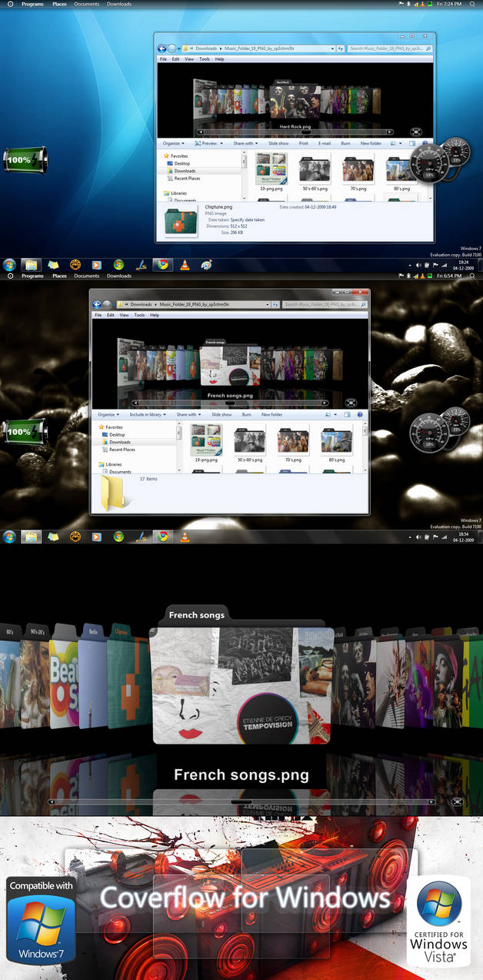This screenshot has height=980, width=483.
Task: Click Slide show in Hard Rock.png window
Action: pyautogui.click(x=278, y=143)
